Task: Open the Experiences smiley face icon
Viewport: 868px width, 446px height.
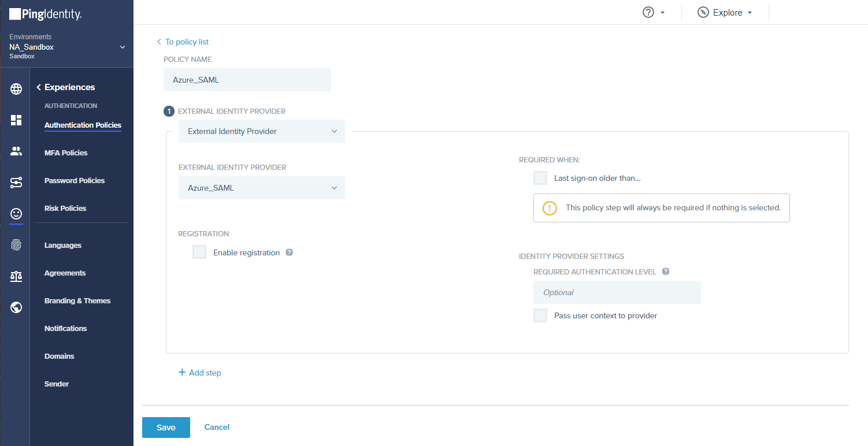Action: pyautogui.click(x=16, y=214)
